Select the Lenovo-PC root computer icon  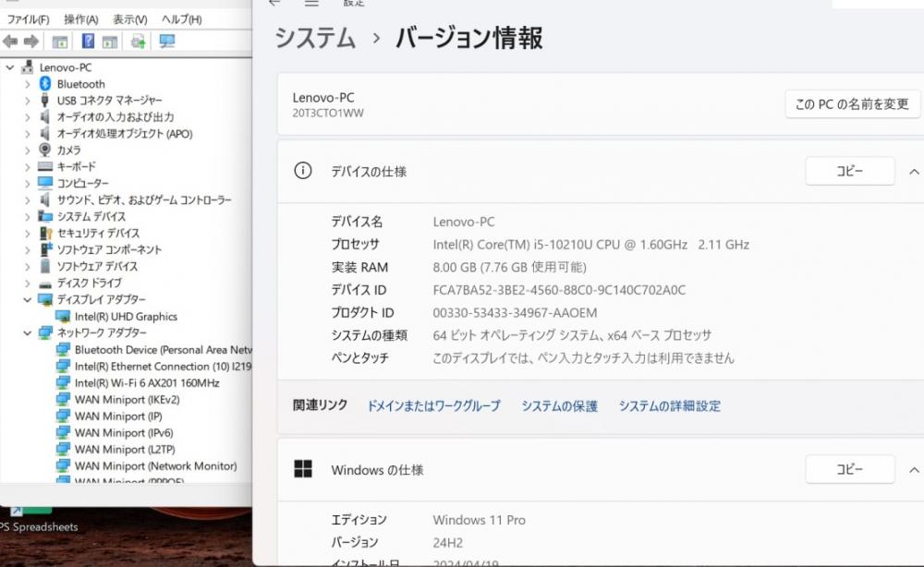click(27, 67)
